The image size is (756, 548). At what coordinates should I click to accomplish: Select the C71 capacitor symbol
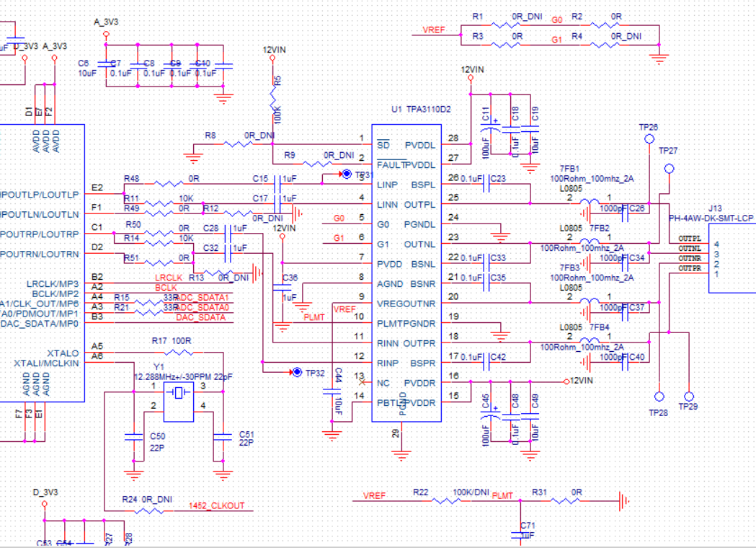click(520, 536)
